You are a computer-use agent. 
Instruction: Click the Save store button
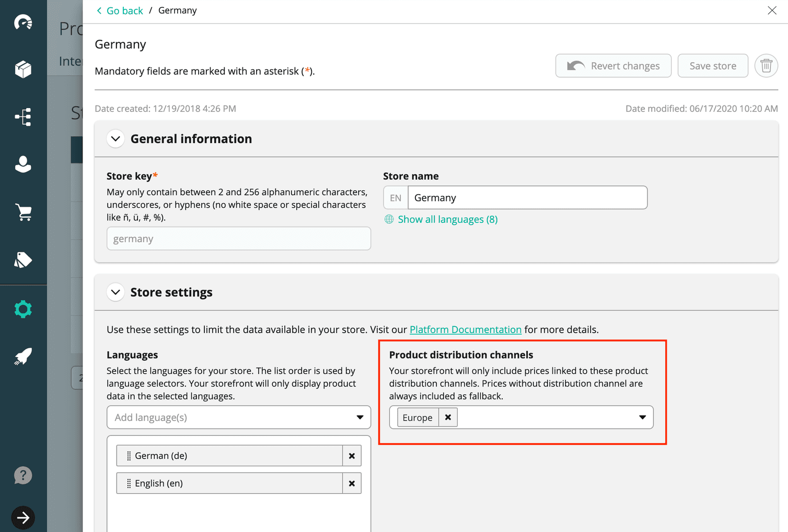[x=713, y=65]
